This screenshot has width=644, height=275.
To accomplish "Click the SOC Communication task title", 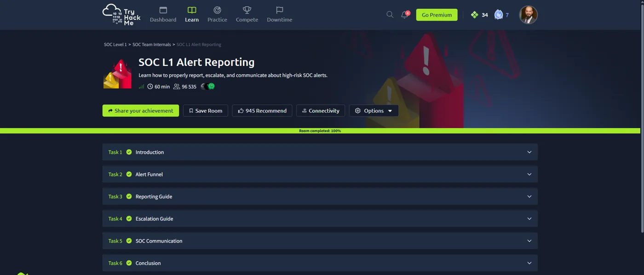I will (159, 241).
